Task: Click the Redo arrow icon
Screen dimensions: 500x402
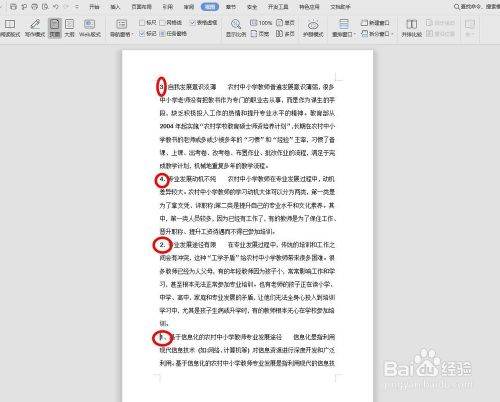Action: point(67,6)
